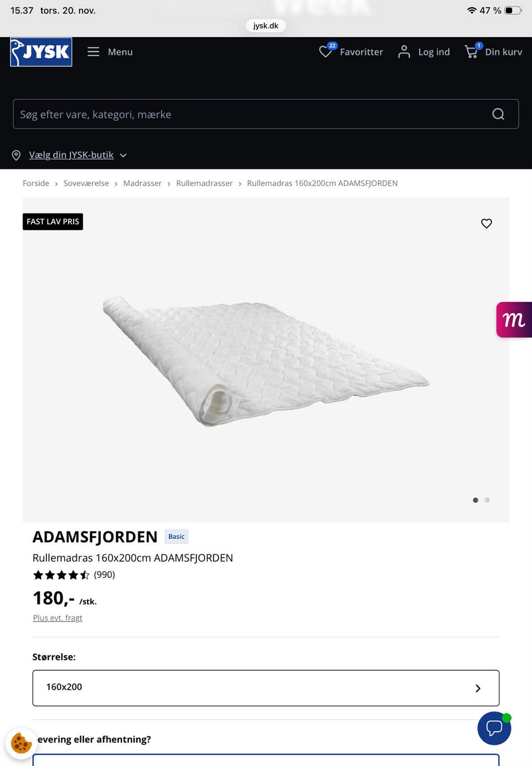The width and height of the screenshot is (532, 766).
Task: Go to Forside breadcrumb
Action: tap(36, 184)
